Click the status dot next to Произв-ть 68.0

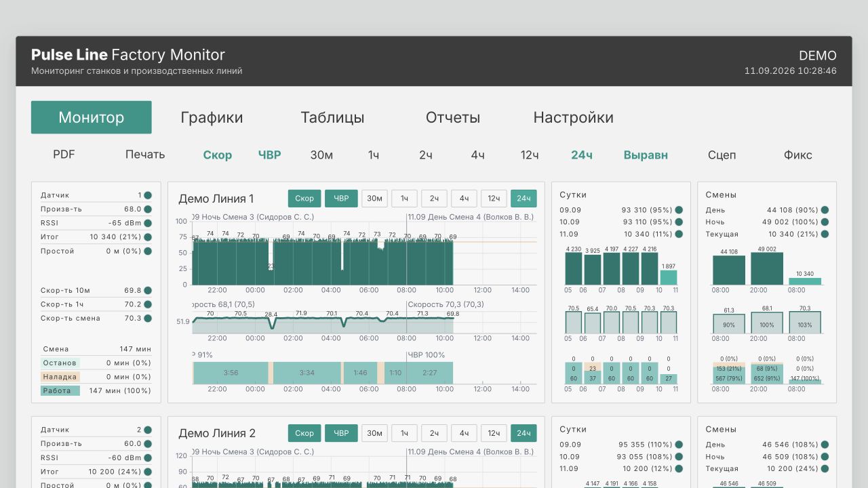(148, 209)
